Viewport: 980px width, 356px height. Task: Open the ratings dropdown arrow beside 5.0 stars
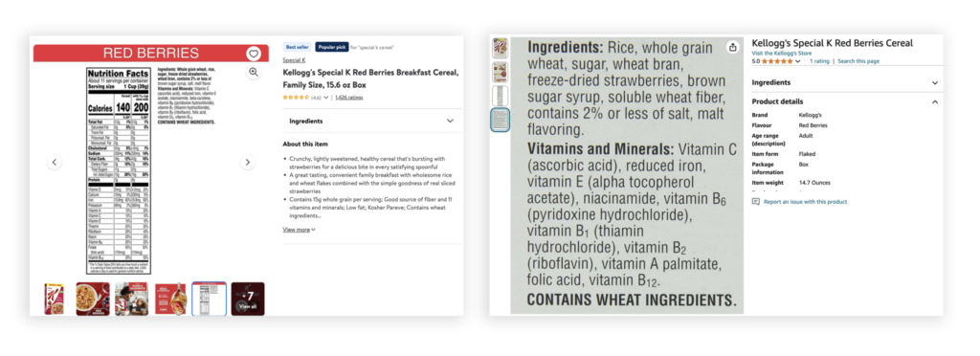[x=797, y=61]
